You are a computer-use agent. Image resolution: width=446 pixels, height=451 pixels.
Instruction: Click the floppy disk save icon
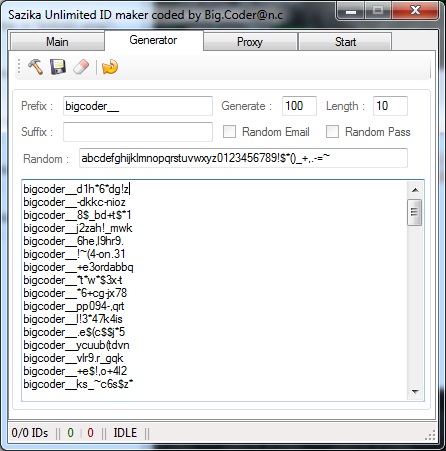point(58,67)
